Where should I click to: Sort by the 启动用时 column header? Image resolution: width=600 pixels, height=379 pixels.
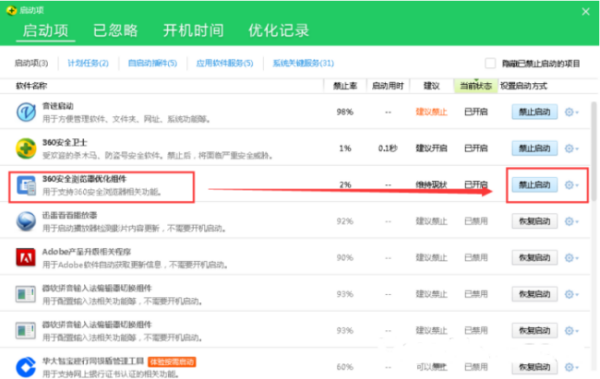(388, 86)
